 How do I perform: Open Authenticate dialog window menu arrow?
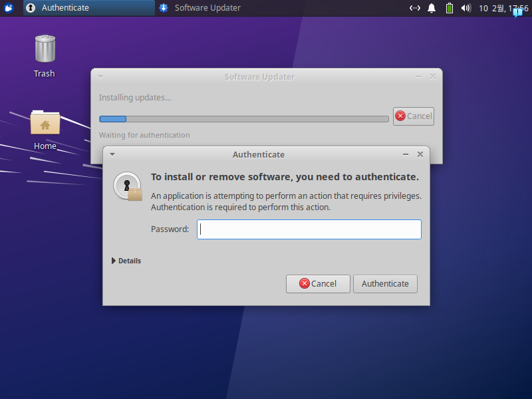click(x=112, y=155)
